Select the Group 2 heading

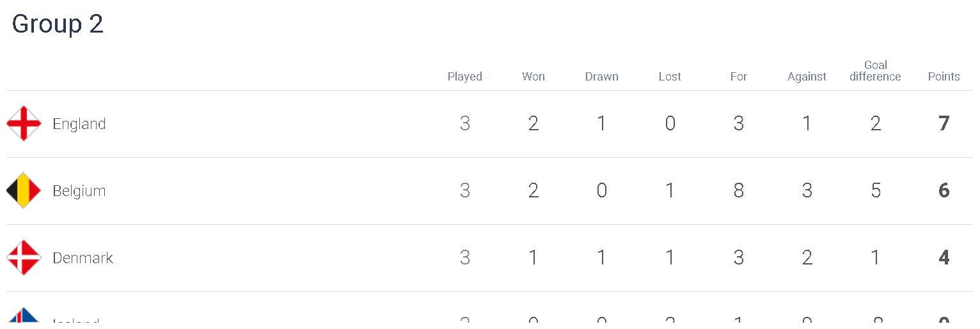point(58,24)
